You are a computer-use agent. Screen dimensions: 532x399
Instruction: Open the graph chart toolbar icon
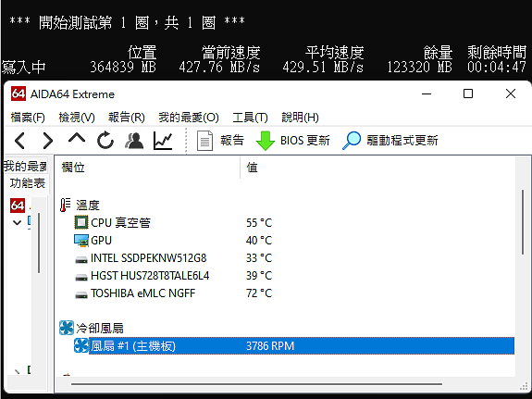click(163, 140)
